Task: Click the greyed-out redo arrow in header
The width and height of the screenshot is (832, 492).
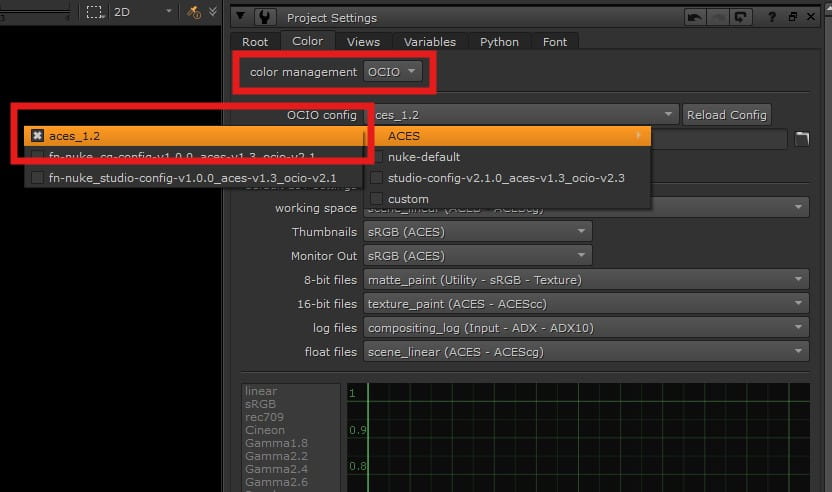Action: coord(718,18)
